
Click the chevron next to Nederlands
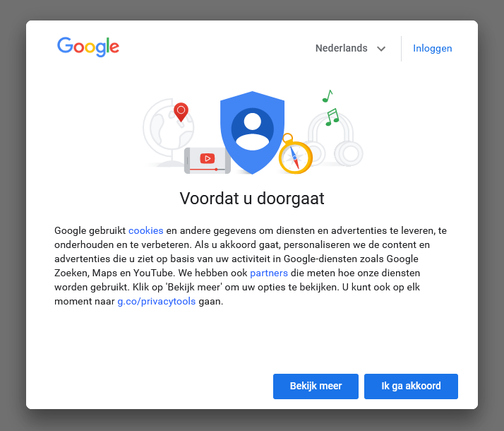coord(381,49)
